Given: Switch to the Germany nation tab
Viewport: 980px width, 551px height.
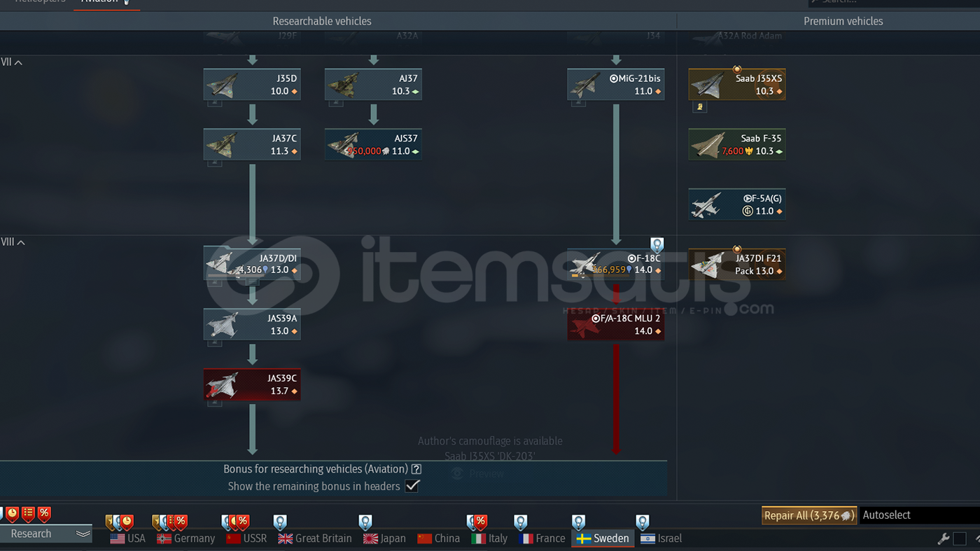Looking at the screenshot, I should coord(185,538).
